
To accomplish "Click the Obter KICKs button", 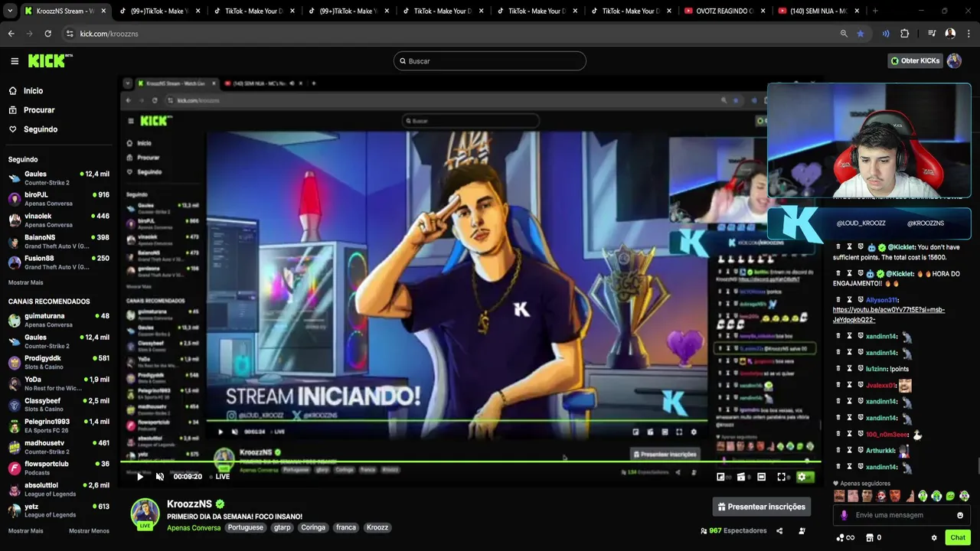I will tap(915, 60).
